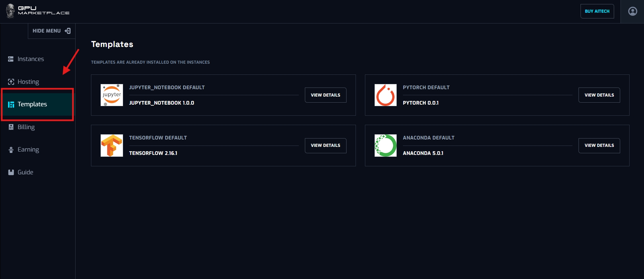This screenshot has height=279, width=644.
Task: View details for TensorFlow Default template
Action: point(325,146)
